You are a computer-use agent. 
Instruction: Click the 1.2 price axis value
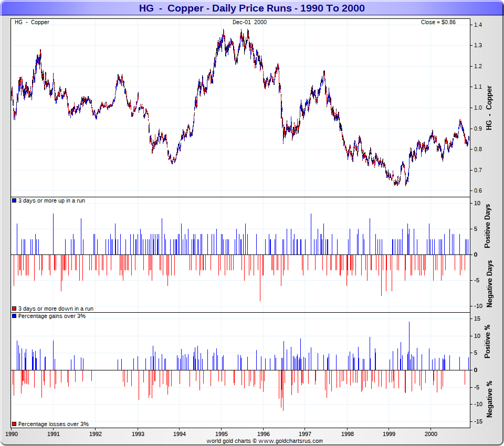(x=478, y=66)
